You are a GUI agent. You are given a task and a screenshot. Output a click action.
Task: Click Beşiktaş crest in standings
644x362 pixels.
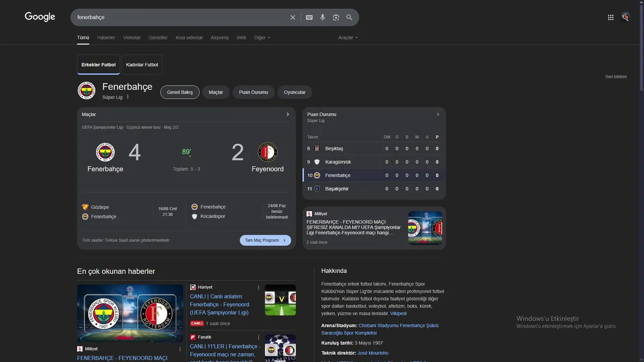(x=317, y=148)
